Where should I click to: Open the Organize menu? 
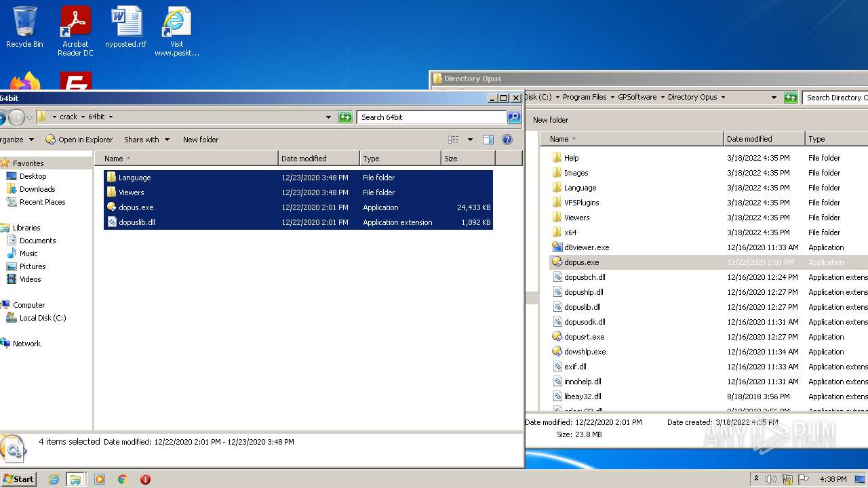click(17, 140)
